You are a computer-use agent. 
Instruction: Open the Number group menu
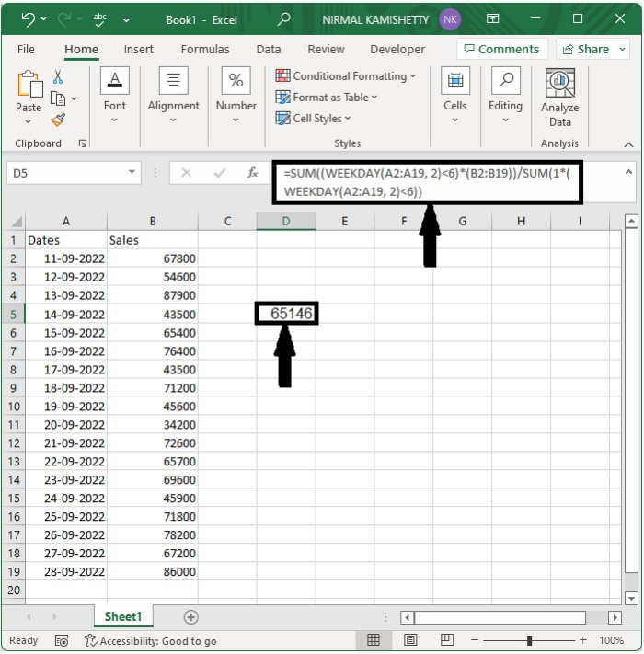tap(236, 95)
